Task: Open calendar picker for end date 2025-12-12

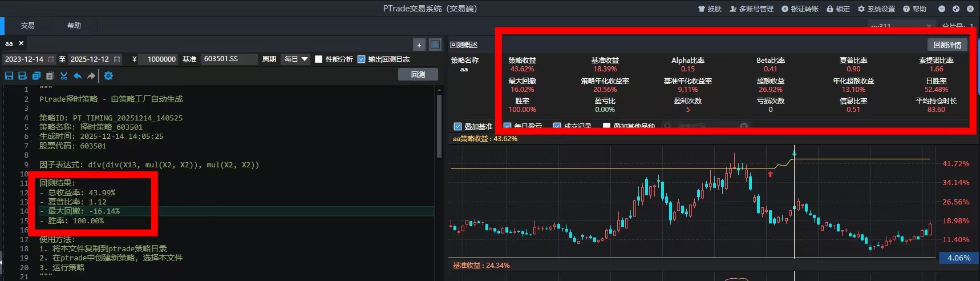Action: 117,59
